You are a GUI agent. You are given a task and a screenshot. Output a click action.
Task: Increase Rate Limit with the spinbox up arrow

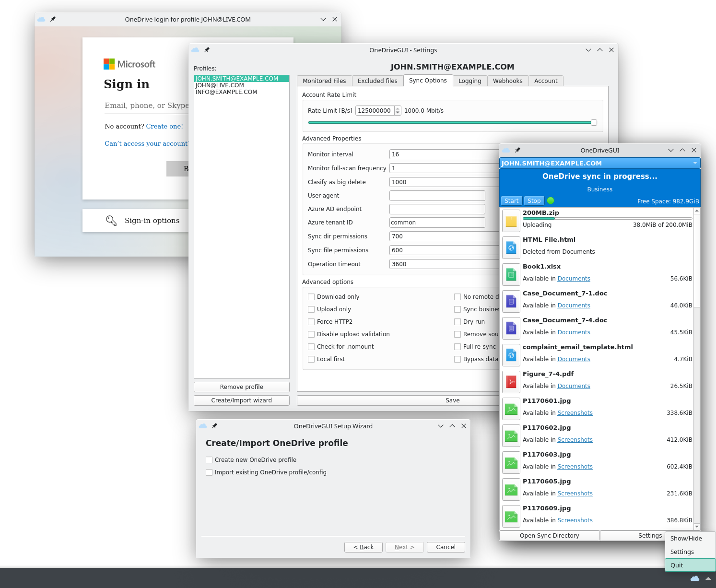[x=398, y=108]
